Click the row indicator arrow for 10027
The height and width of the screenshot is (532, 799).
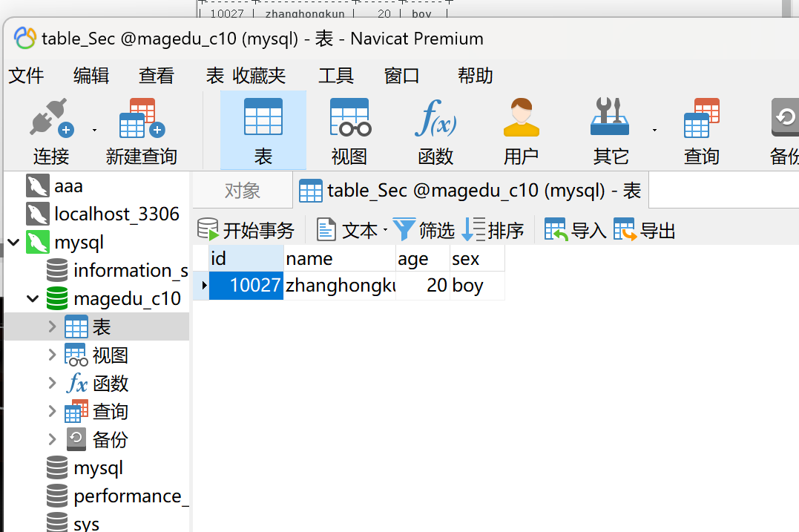click(x=204, y=286)
